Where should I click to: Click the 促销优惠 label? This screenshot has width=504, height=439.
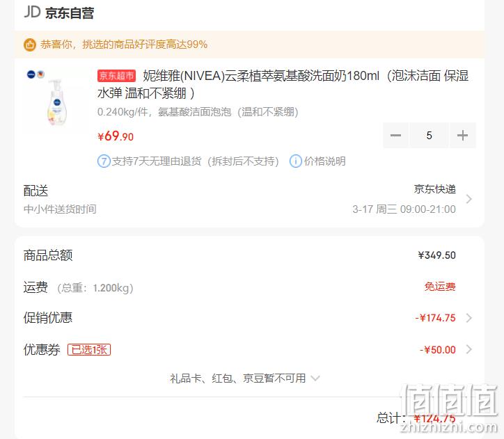(48, 318)
